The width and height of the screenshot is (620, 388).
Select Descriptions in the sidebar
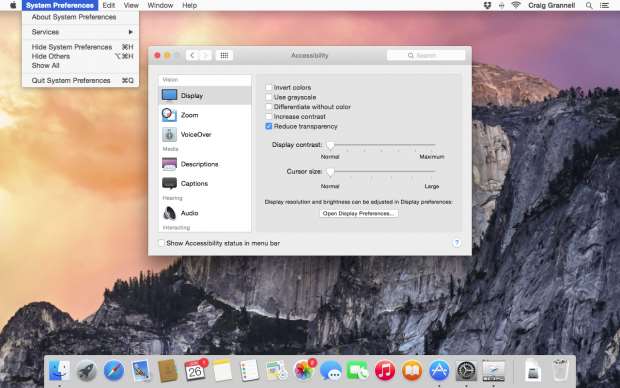(x=205, y=164)
